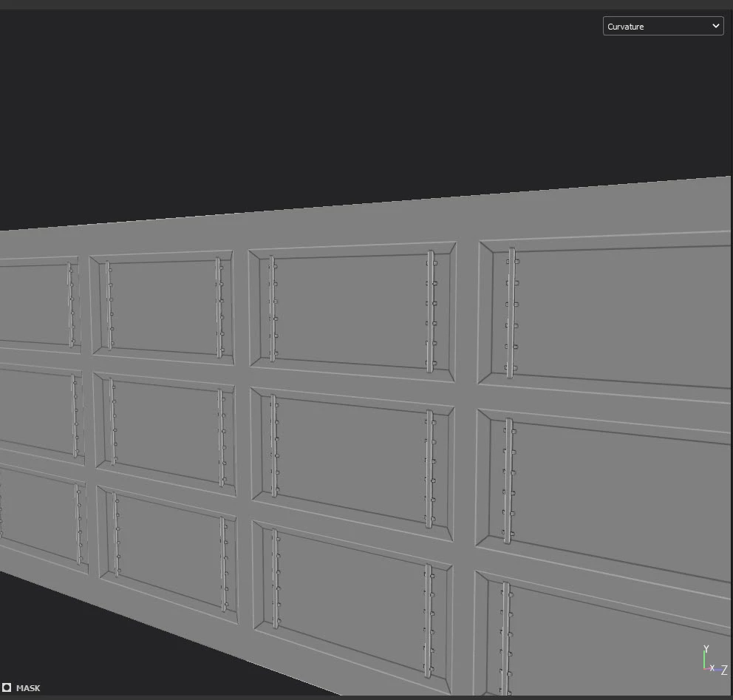Open the Curvature display mode dropdown
This screenshot has width=733, height=700.
pyautogui.click(x=663, y=26)
